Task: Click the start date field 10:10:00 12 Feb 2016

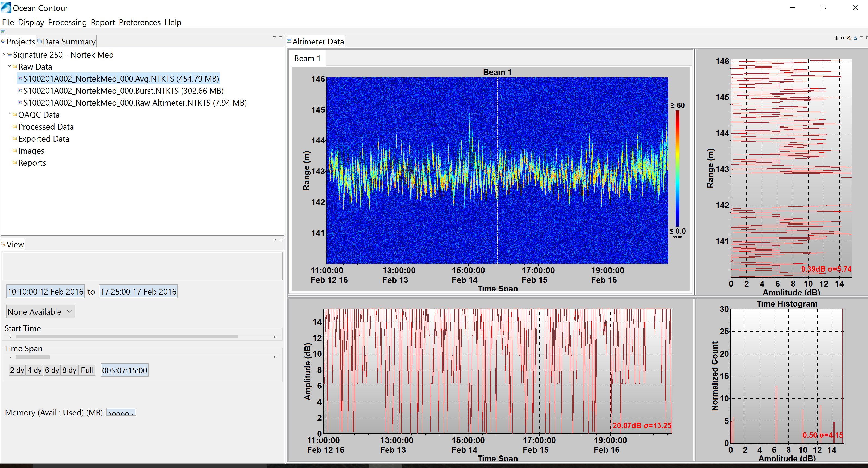Action: tap(45, 292)
